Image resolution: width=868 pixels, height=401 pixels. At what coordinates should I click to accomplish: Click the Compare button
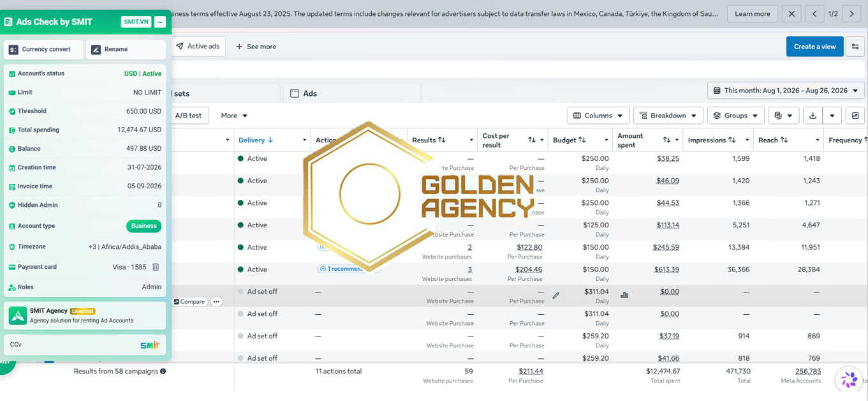189,301
